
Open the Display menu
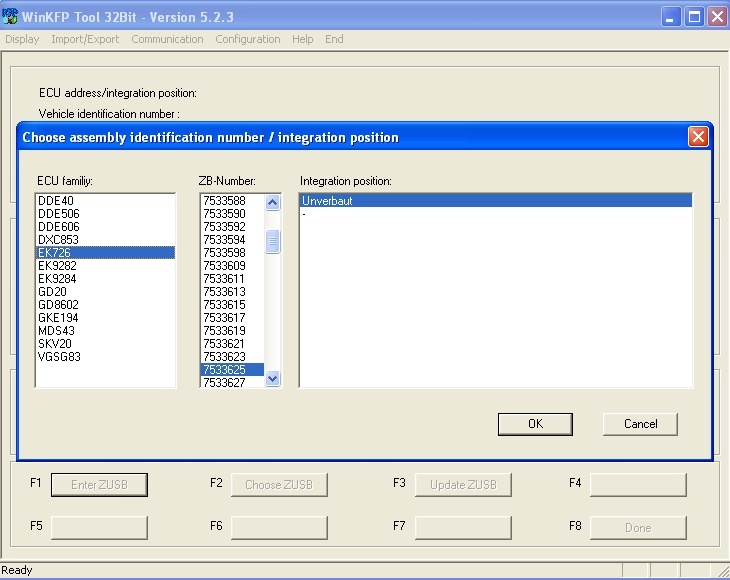click(22, 39)
